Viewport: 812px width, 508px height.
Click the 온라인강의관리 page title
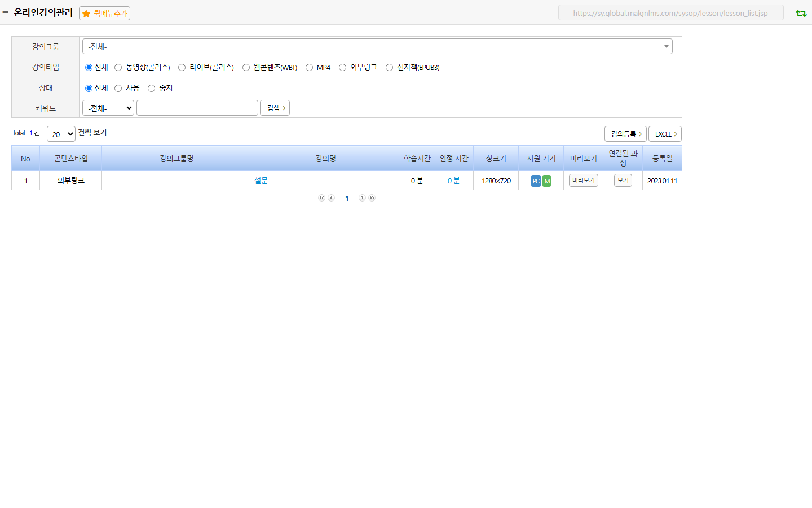(43, 12)
